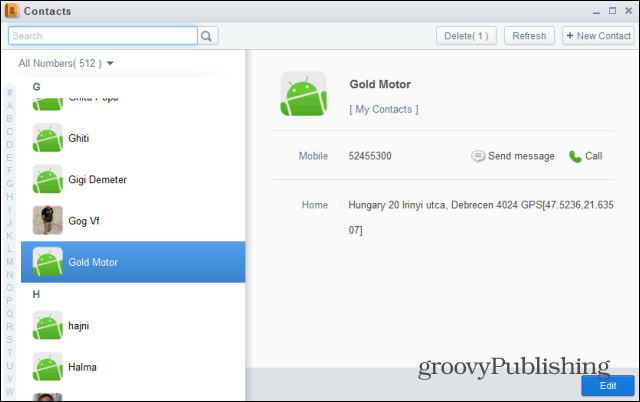The height and width of the screenshot is (402, 640).
Task: Jump to letter U in index
Action: tap(10, 366)
